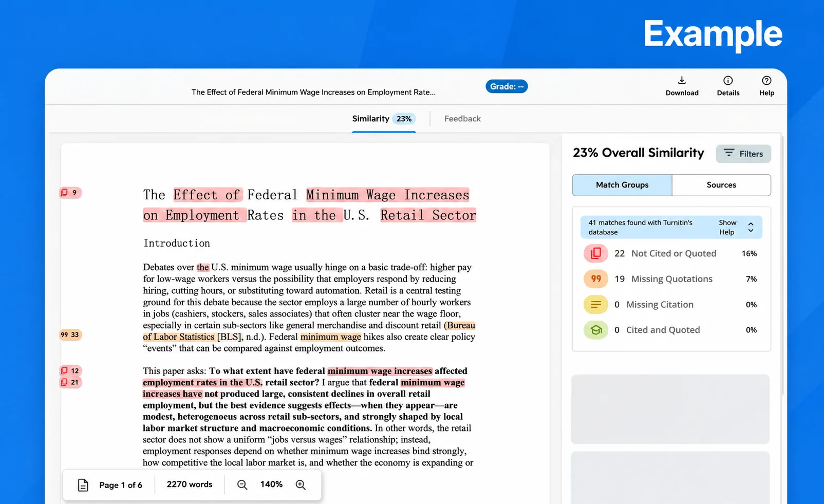Click the right panel vertical scrollbar
This screenshot has height=504, width=824.
pos(782,265)
